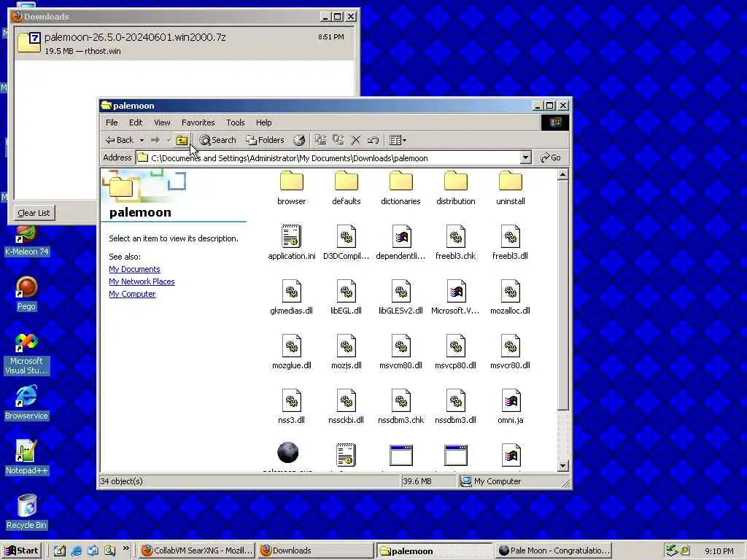Viewport: 747px width, 560px height.
Task: Select mozglue.dll file
Action: click(x=291, y=352)
